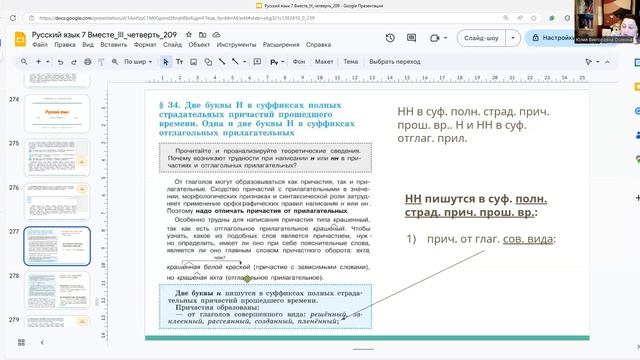Open the Правка menu
This screenshot has height=360, width=640.
[64, 44]
